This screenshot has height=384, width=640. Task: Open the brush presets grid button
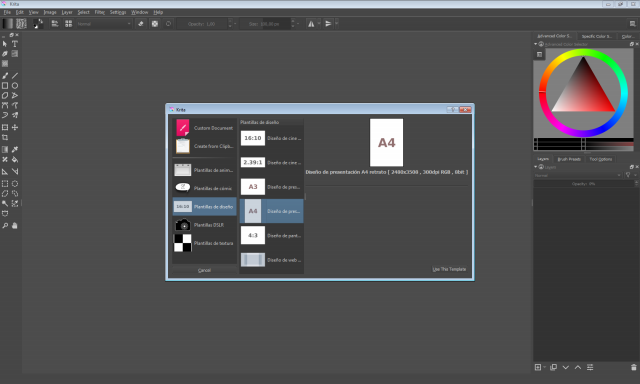click(69, 24)
